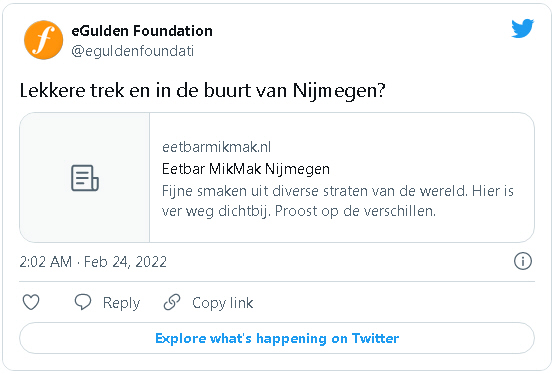555x374 pixels.
Task: Click the link preview thumbnail area
Action: (85, 178)
